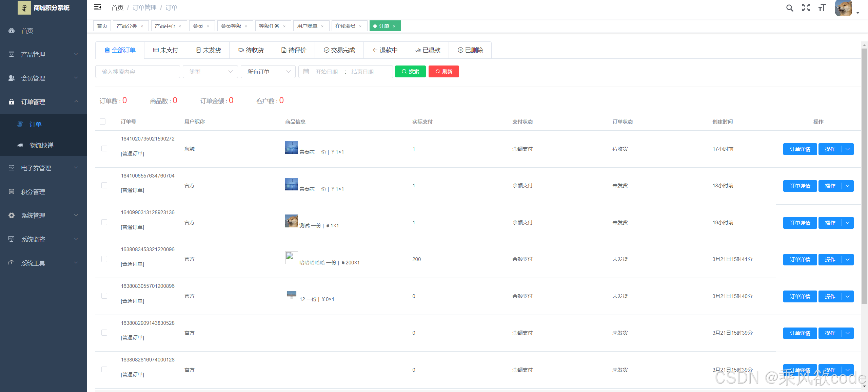
Task: Check the select-all checkbox in table header
Action: [x=103, y=121]
